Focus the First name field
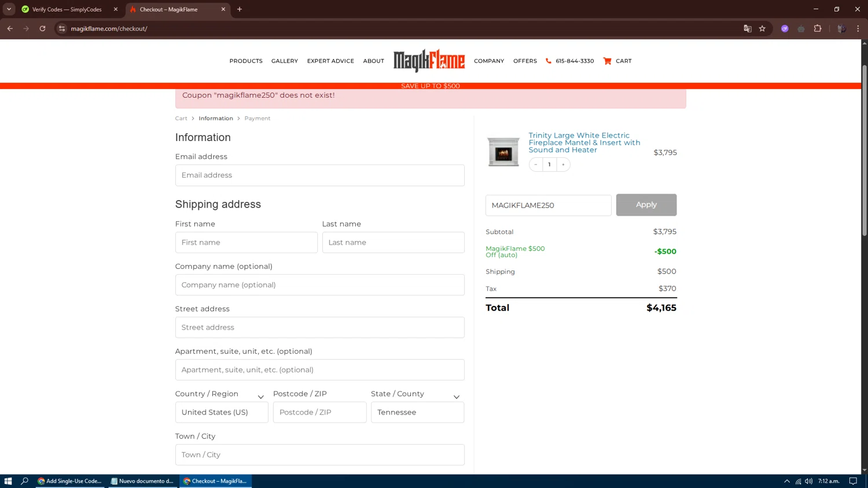 [246, 242]
